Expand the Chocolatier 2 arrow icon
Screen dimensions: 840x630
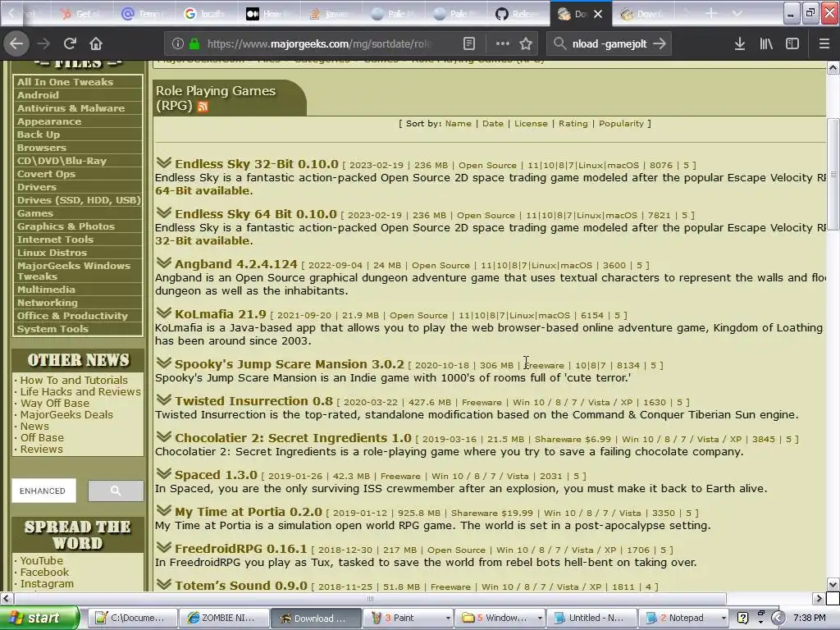point(164,436)
